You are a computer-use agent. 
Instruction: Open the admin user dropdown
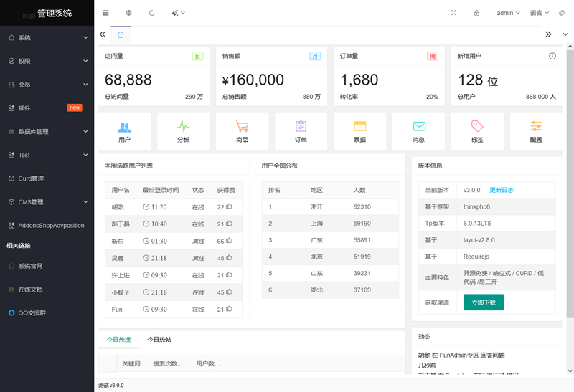coord(508,13)
